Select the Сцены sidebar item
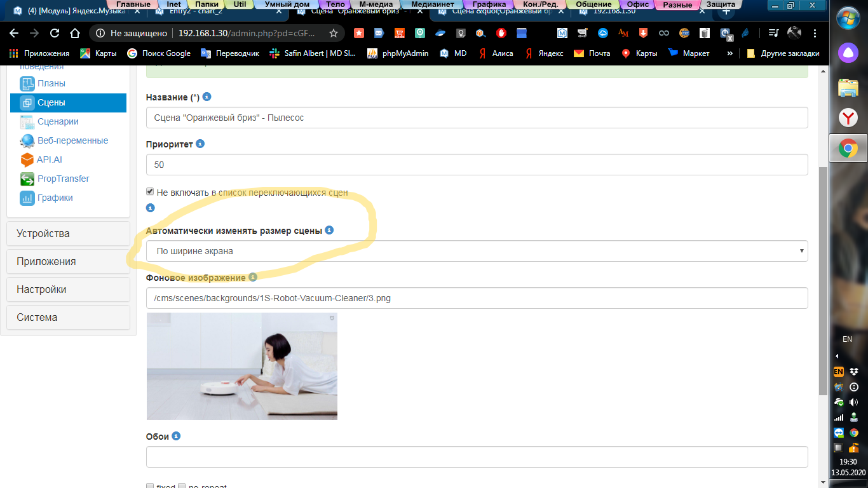 pos(68,102)
